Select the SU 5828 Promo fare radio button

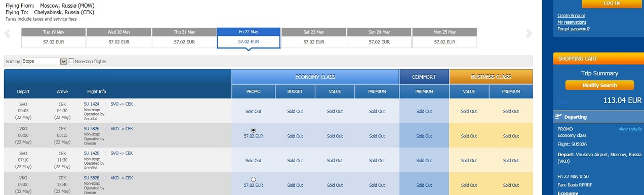coord(253,179)
